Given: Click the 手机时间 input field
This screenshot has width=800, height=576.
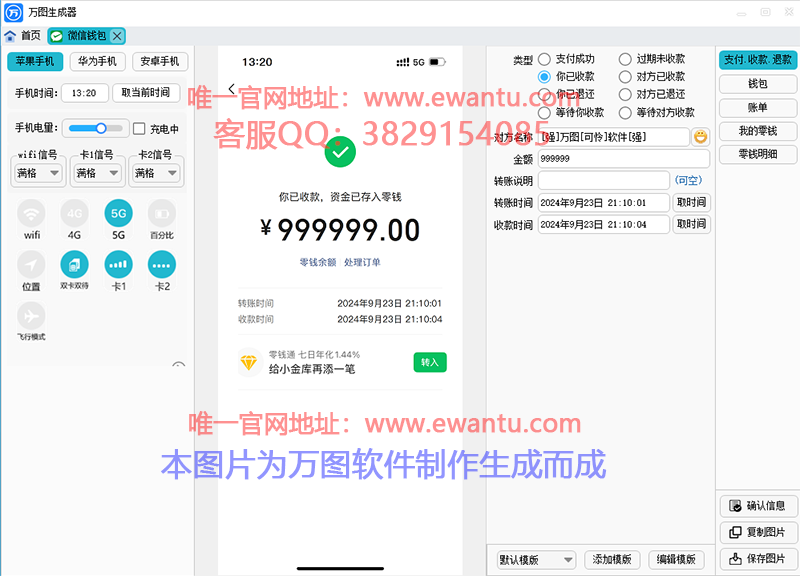Looking at the screenshot, I should pyautogui.click(x=85, y=93).
